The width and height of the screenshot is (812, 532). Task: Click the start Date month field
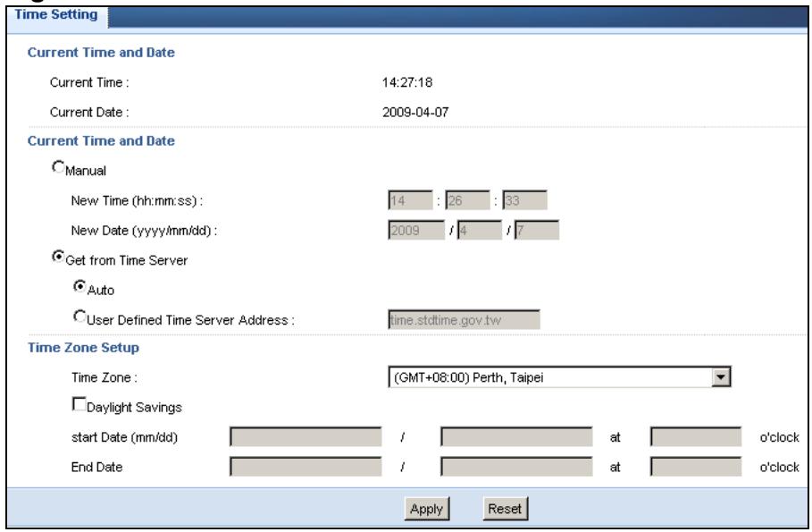click(x=306, y=437)
